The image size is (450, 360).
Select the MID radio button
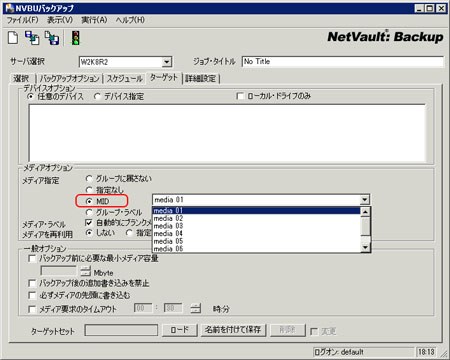point(89,201)
